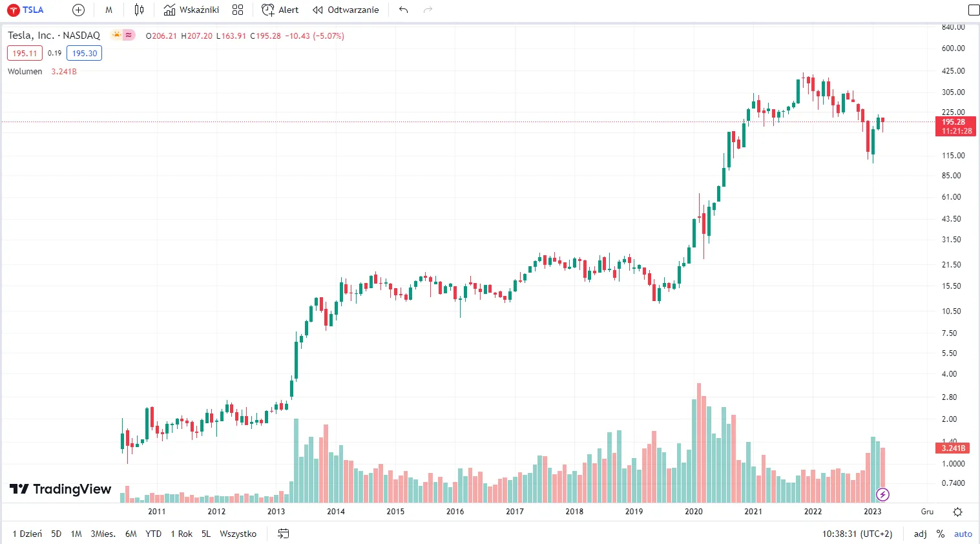
Task: Open the indicator templates grid icon
Action: (x=238, y=10)
